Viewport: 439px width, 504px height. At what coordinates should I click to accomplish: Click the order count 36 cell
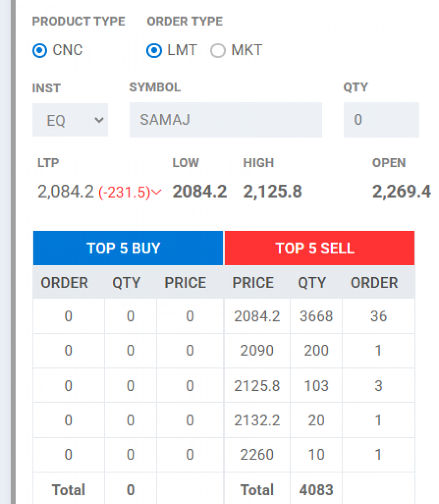(x=379, y=316)
